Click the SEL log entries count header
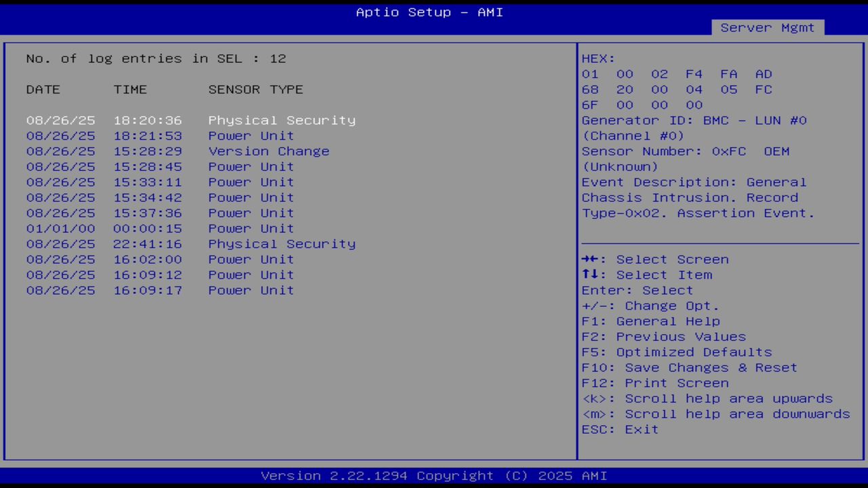Viewport: 868px width, 488px height. (x=155, y=58)
